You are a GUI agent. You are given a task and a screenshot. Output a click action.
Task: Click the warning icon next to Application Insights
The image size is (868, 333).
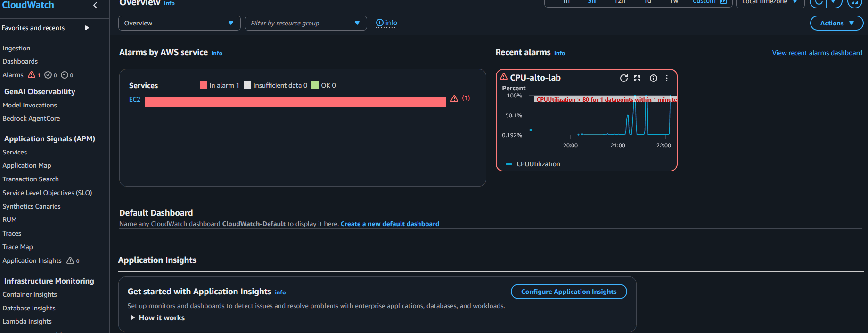pos(70,260)
